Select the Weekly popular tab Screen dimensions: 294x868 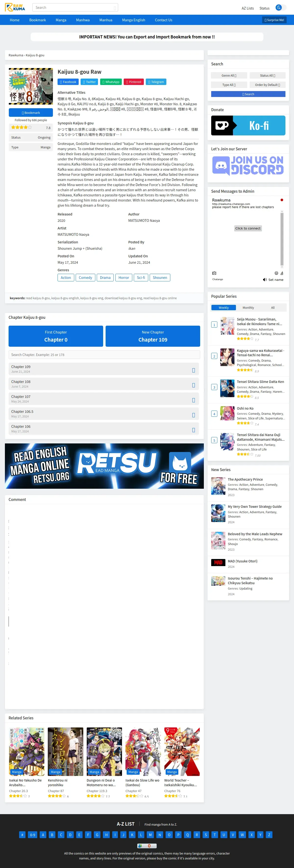click(x=223, y=308)
